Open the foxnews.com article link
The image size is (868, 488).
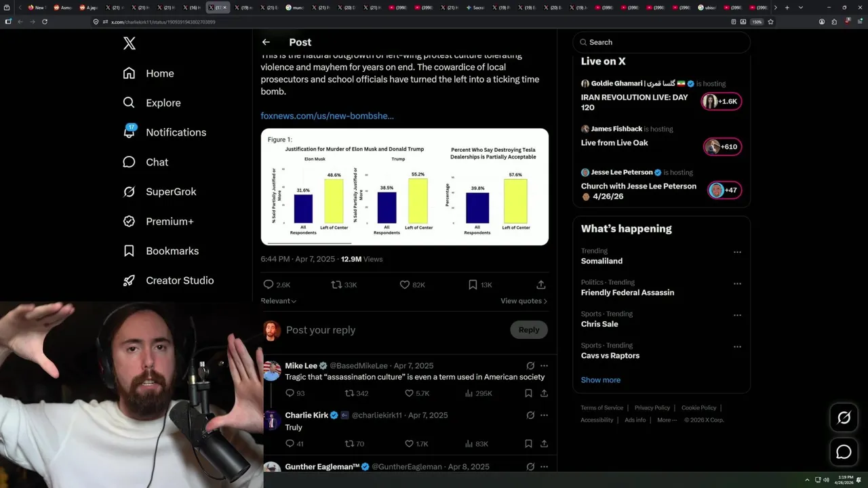pos(327,116)
